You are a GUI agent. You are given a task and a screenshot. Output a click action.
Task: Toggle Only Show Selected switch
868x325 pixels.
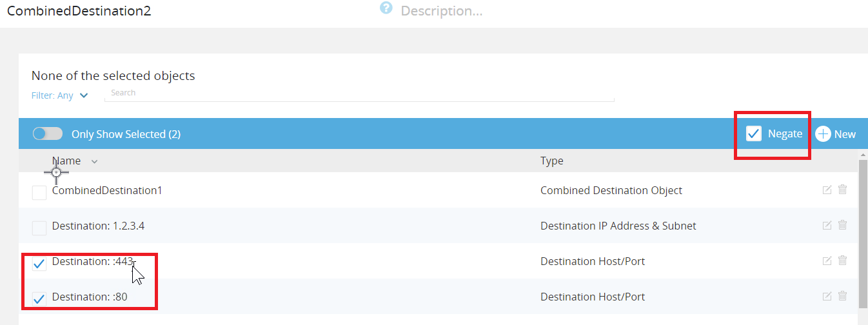coord(48,133)
